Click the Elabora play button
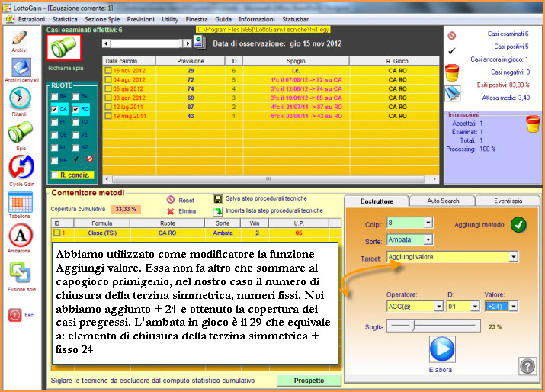 pyautogui.click(x=442, y=349)
